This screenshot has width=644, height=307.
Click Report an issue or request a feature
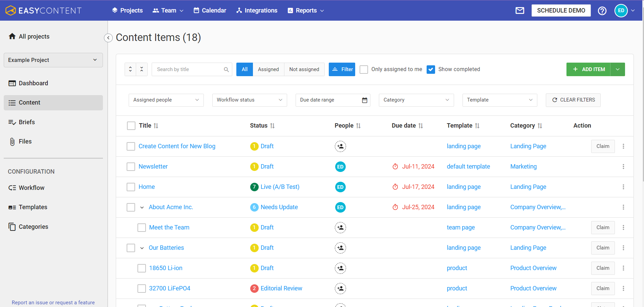pos(53,303)
